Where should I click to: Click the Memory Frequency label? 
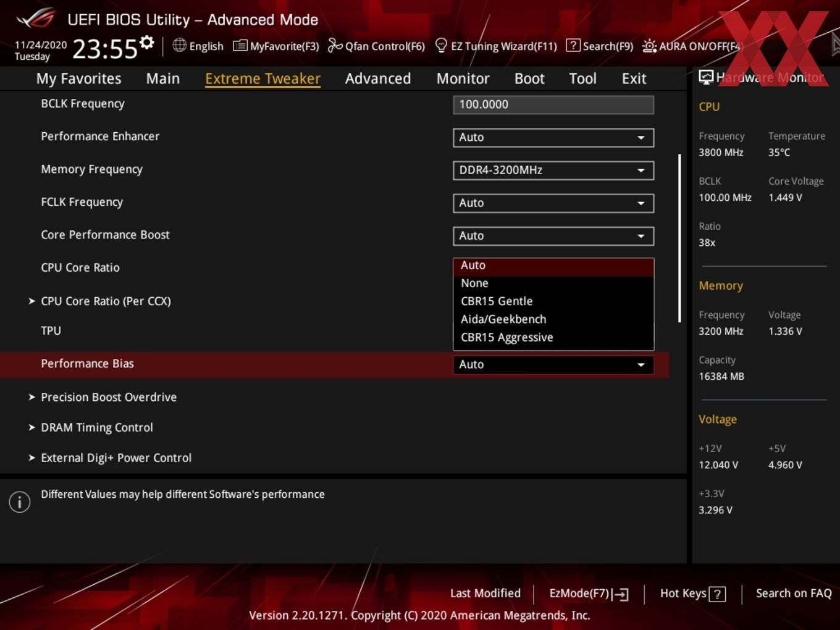point(91,169)
